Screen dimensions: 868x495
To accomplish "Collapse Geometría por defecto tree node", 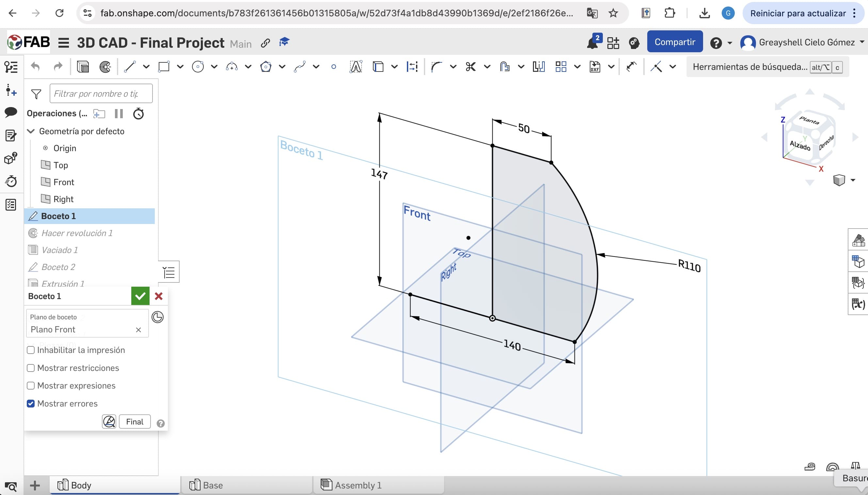I will click(x=31, y=131).
